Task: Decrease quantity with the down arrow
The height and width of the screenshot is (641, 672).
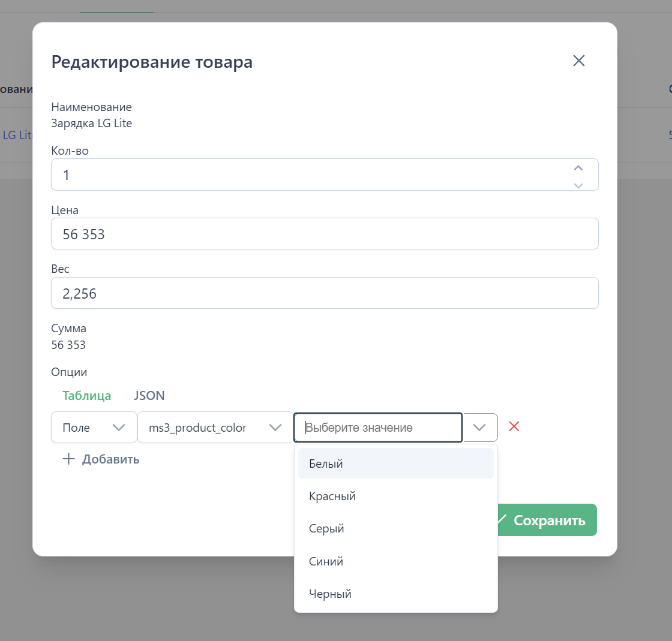Action: (578, 185)
